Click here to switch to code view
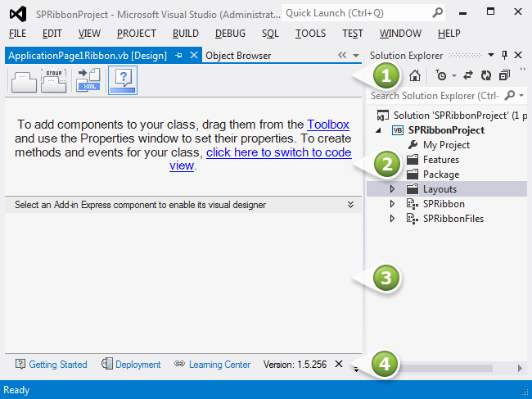Screen dimensions: 532x399 click(279, 152)
